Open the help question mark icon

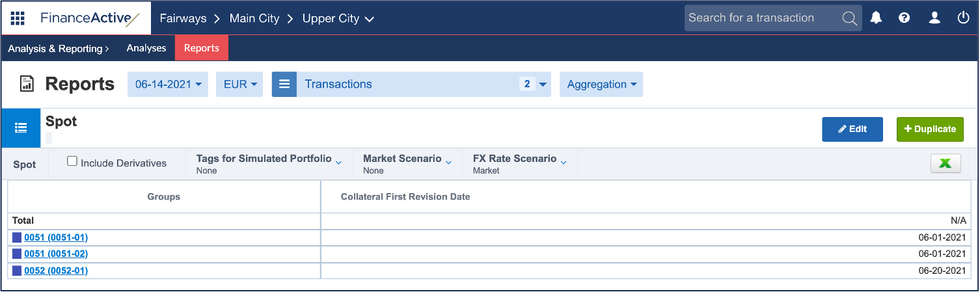click(904, 18)
